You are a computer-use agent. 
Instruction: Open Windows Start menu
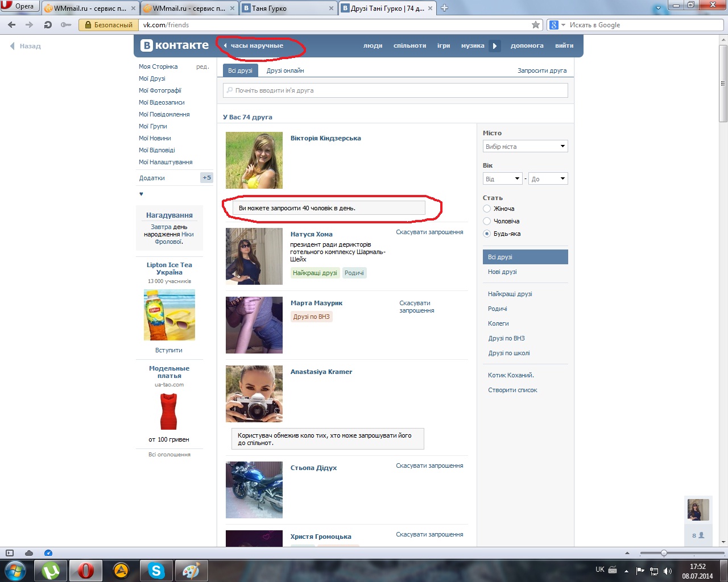[15, 571]
